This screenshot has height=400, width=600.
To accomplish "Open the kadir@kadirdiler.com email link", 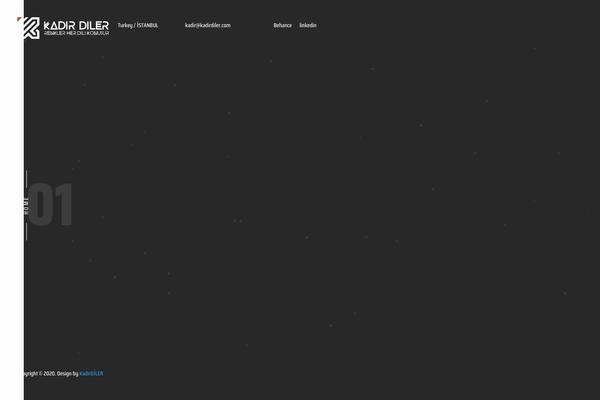I will coord(208,25).
